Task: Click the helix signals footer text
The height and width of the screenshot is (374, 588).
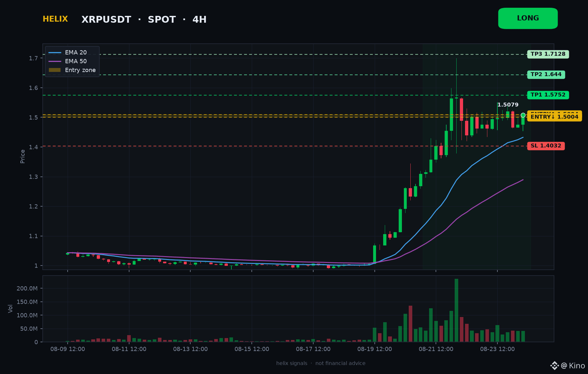Action: pyautogui.click(x=292, y=363)
